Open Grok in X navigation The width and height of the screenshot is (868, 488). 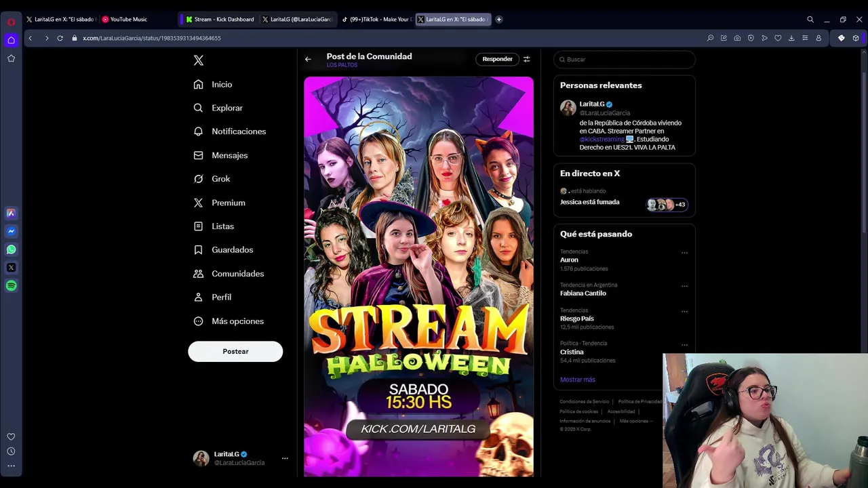(x=212, y=179)
